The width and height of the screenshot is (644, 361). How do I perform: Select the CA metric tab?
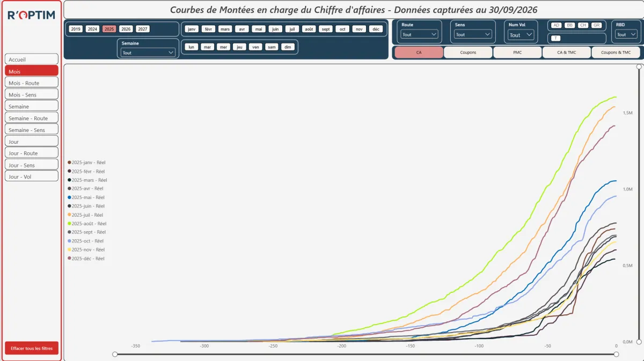click(419, 53)
